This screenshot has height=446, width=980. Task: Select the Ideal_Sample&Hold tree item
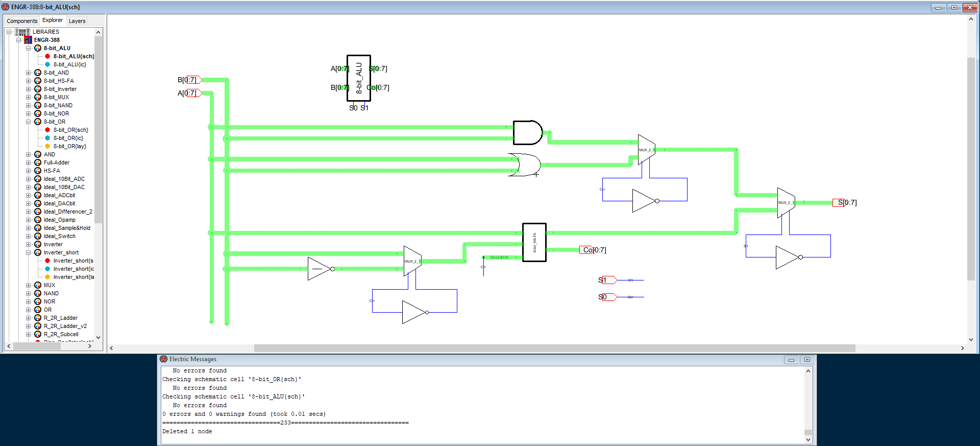click(x=67, y=228)
